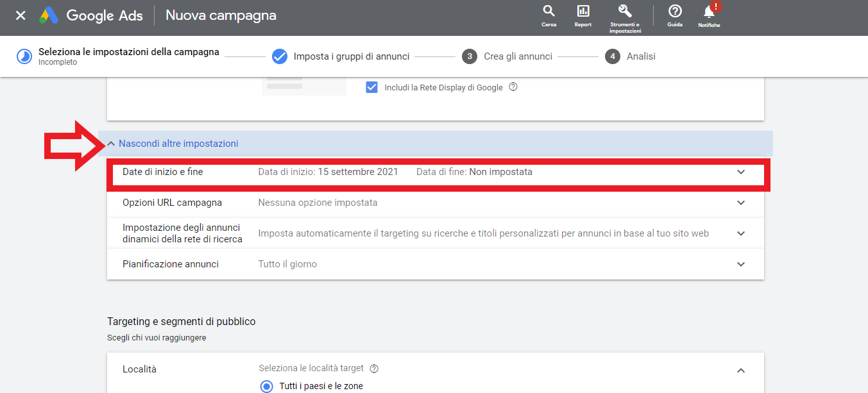The image size is (868, 393).
Task: Click the Google Ads logo
Action: click(49, 15)
